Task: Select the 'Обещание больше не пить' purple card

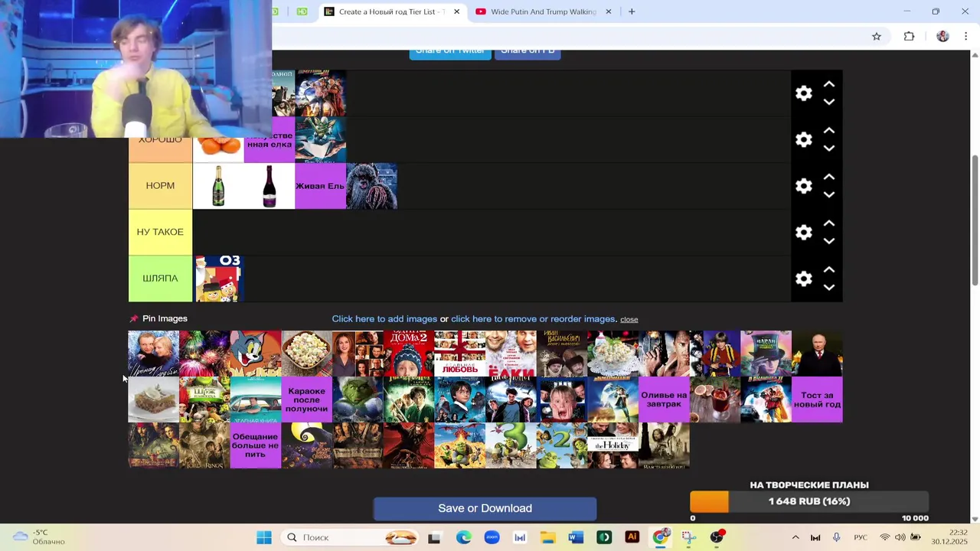Action: (x=256, y=445)
